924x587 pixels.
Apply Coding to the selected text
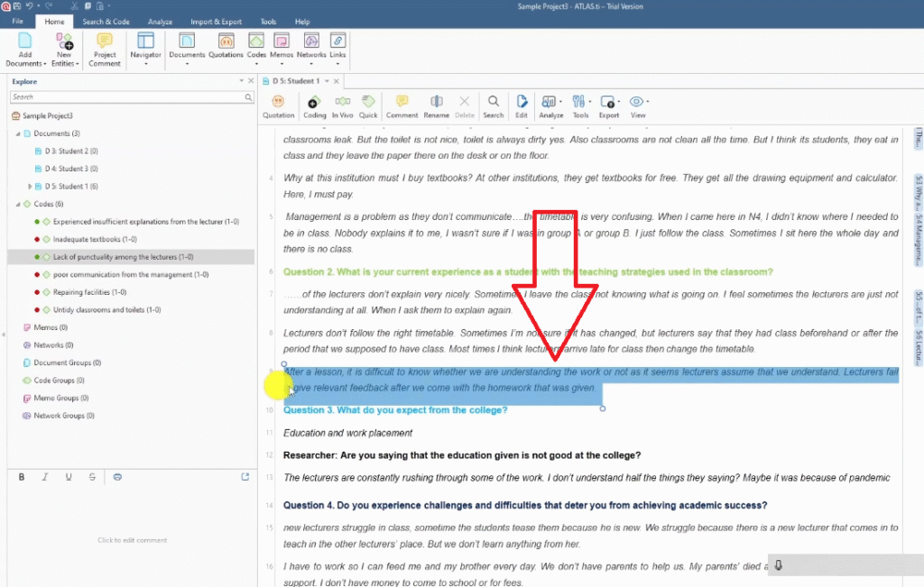click(x=314, y=106)
